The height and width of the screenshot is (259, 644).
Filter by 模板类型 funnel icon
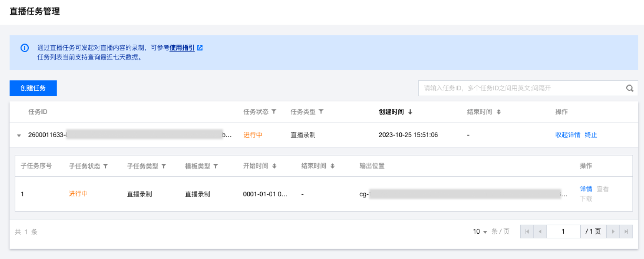click(x=216, y=166)
